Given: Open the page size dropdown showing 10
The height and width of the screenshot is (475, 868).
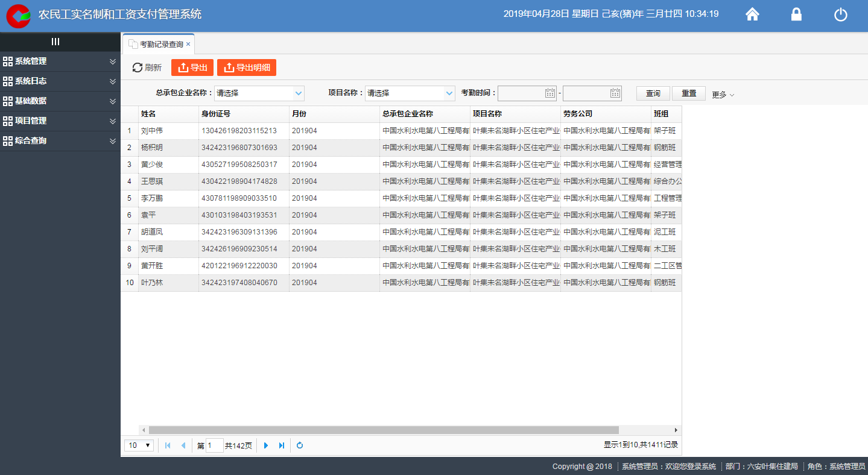Looking at the screenshot, I should [x=139, y=445].
